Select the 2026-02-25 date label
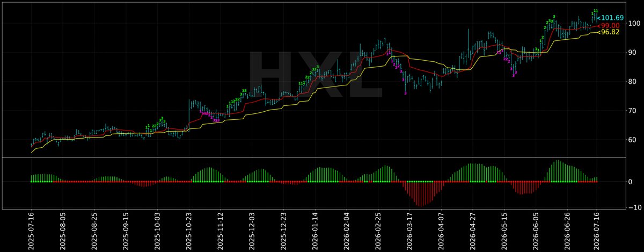Viewport: 644px width, 252px height. click(378, 230)
